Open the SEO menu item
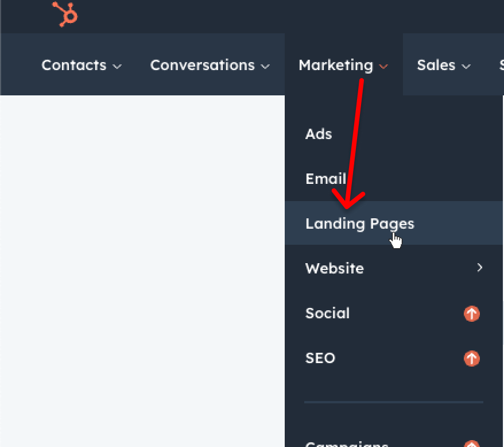Image resolution: width=504 pixels, height=447 pixels. click(x=320, y=358)
